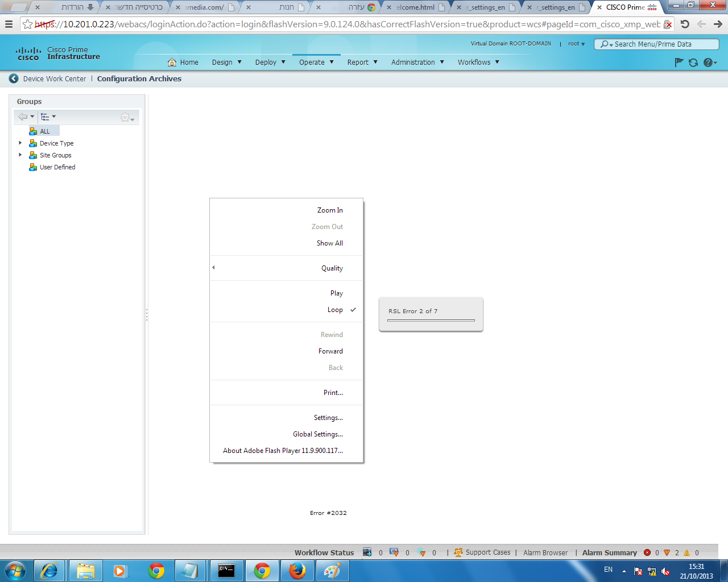Open the help question mark icon

click(x=710, y=63)
